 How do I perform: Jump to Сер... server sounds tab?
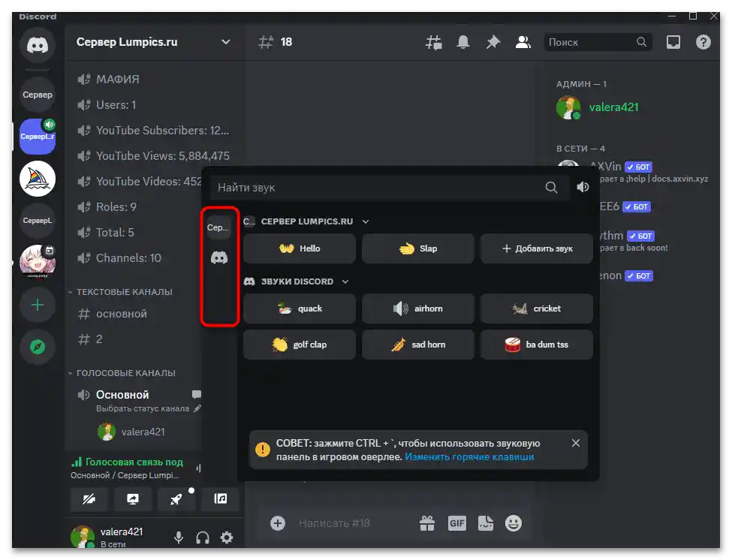pos(218,227)
